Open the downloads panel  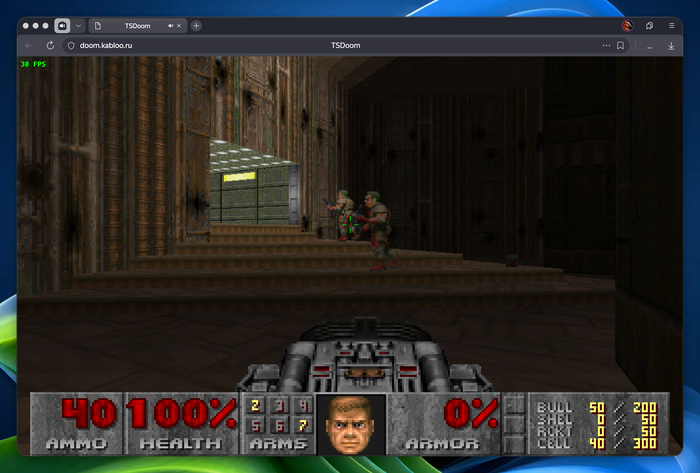(x=671, y=45)
